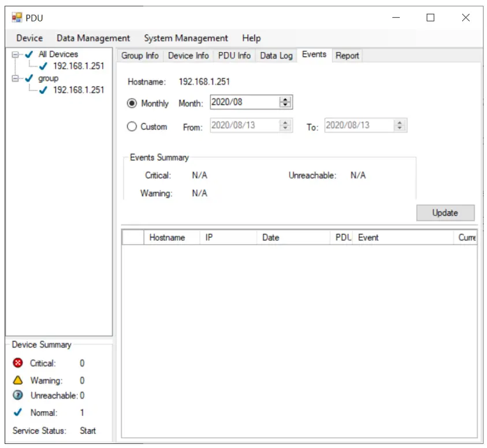Click the Hostname column header
Image resolution: width=487 pixels, height=448 pixels.
pos(167,237)
